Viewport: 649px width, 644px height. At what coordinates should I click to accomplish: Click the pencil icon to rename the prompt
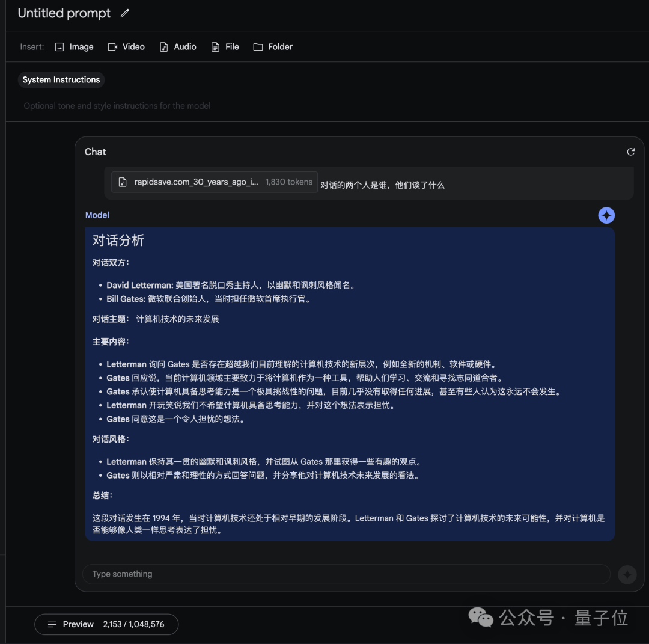click(124, 13)
